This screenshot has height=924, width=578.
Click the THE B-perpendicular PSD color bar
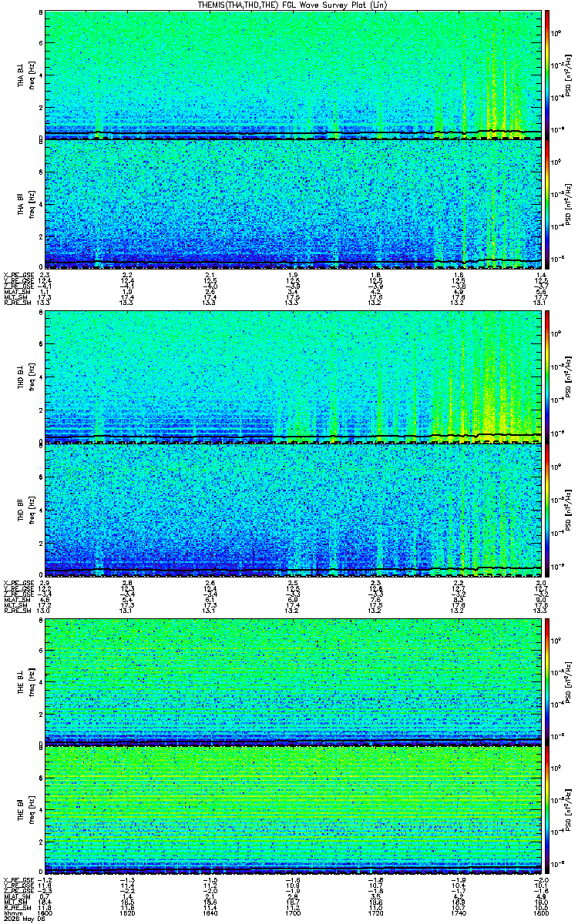pos(547,681)
